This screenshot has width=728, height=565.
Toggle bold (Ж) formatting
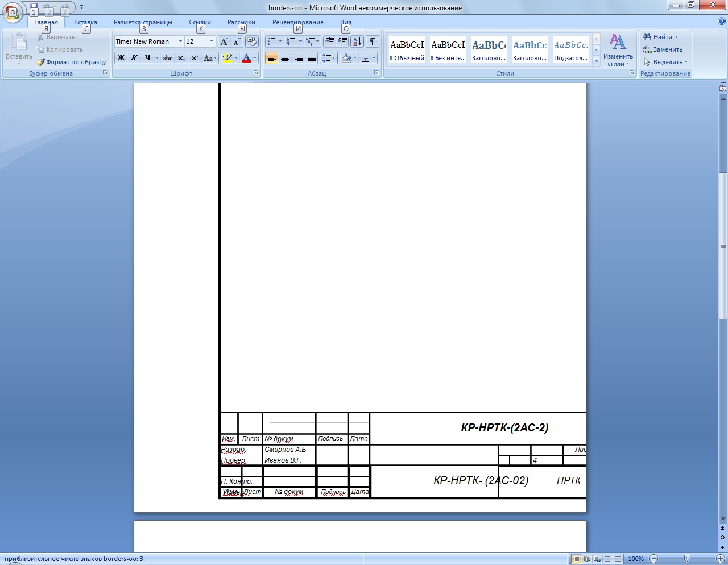coord(121,58)
